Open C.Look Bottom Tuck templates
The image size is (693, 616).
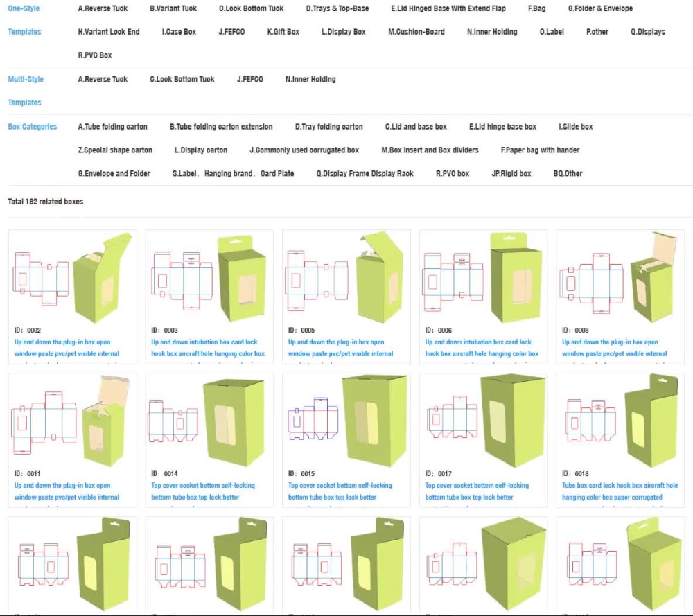coord(251,8)
